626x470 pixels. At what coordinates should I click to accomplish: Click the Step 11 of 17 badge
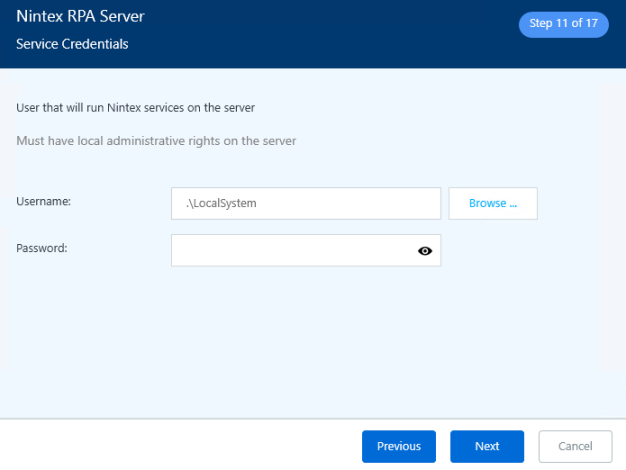tap(563, 24)
